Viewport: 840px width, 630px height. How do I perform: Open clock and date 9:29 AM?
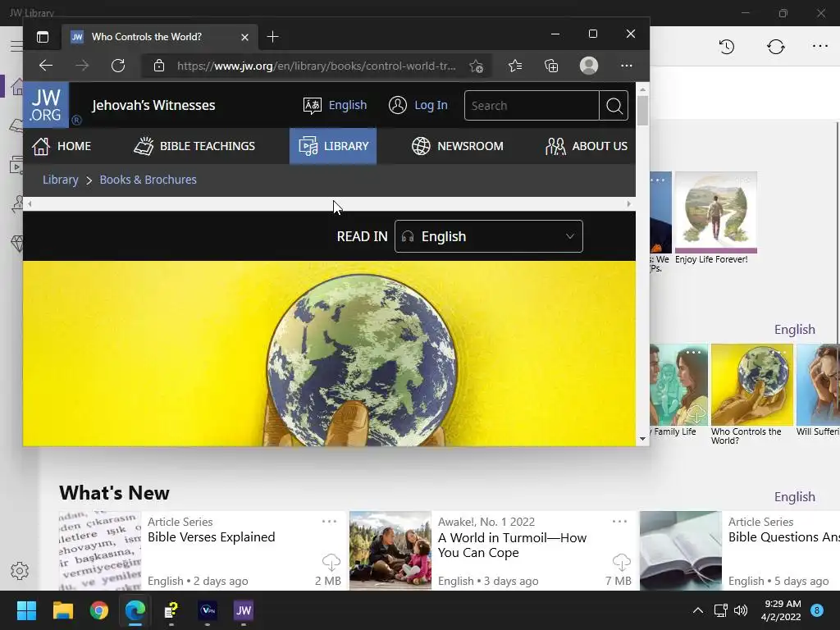click(781, 610)
